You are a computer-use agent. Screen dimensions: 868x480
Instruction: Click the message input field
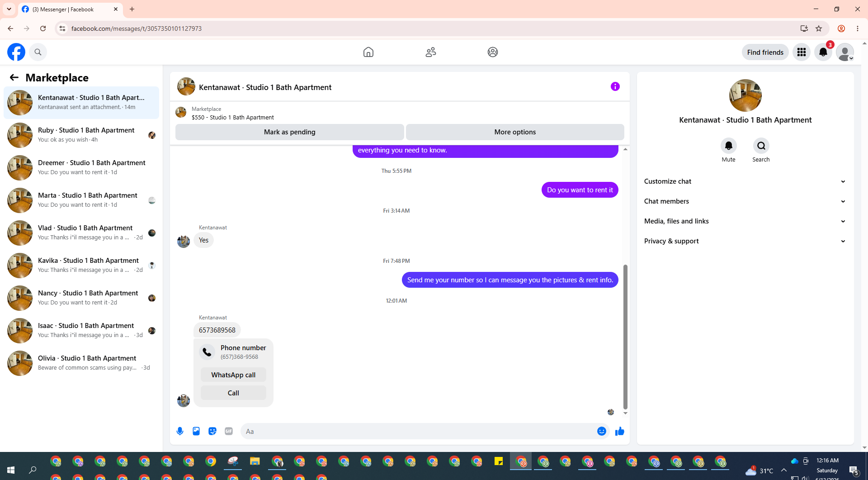tap(420, 431)
